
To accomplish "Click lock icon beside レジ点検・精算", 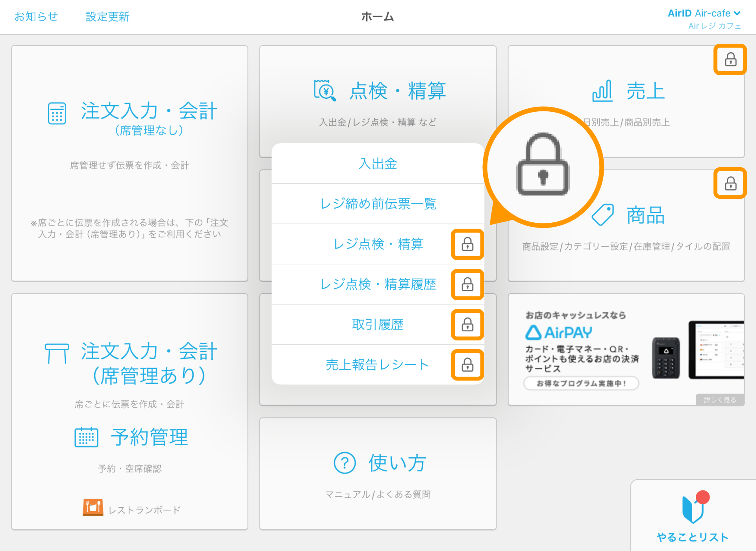I will click(467, 244).
